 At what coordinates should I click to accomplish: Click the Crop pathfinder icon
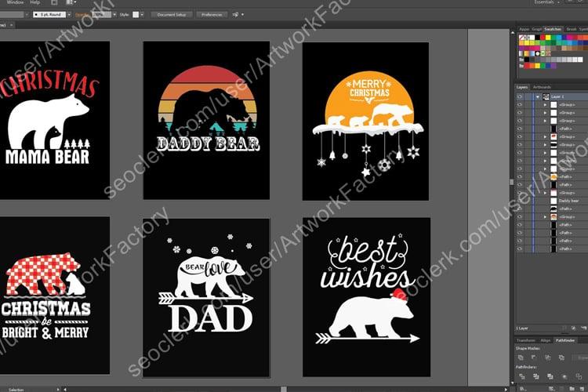coord(564,376)
